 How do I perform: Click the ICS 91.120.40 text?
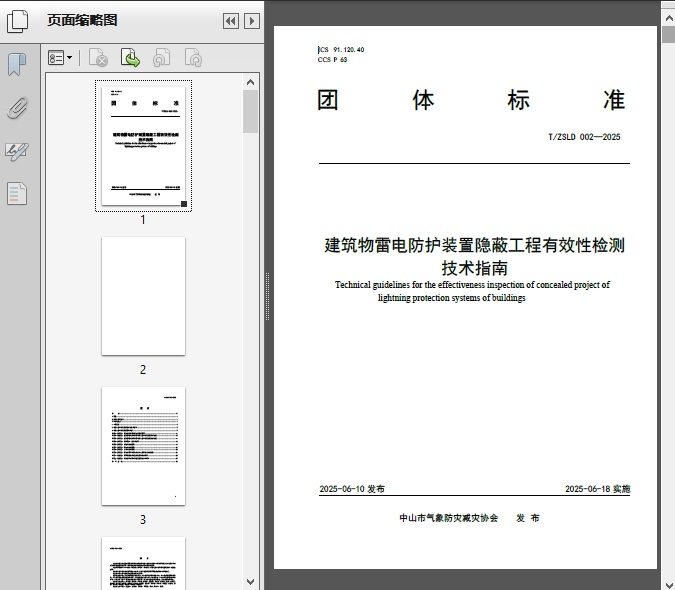point(341,49)
